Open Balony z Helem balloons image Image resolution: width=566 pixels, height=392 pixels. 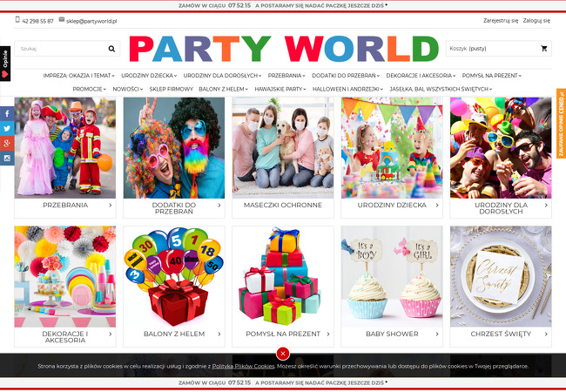coord(174,276)
